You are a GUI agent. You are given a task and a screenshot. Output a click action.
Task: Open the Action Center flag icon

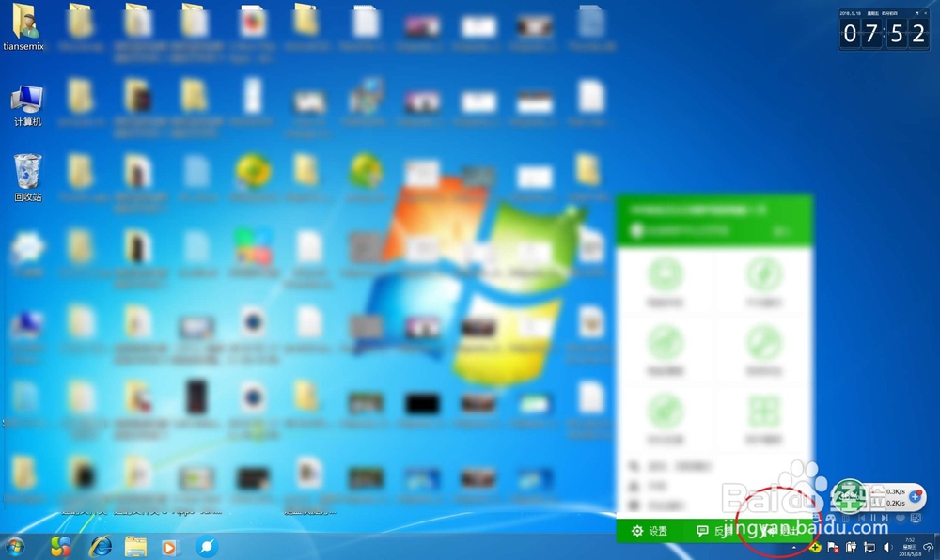click(x=833, y=548)
